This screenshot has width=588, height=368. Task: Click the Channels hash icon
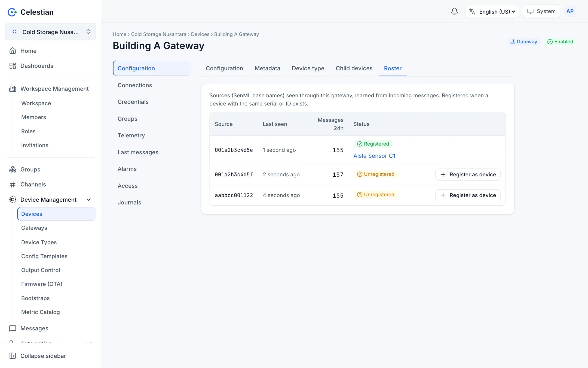13,185
